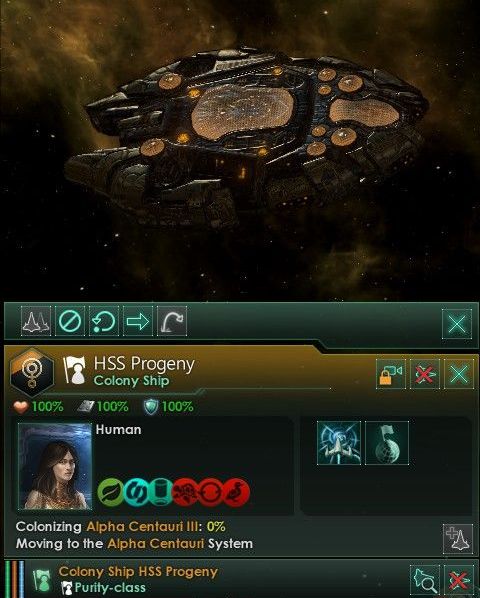Select the Colony Ship HSS Progeny row

coord(242,579)
